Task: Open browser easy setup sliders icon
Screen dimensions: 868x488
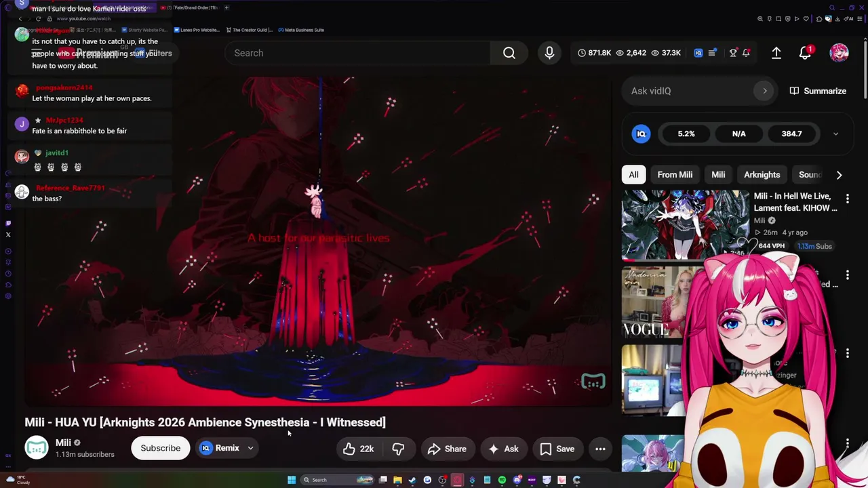Action: click(859, 19)
